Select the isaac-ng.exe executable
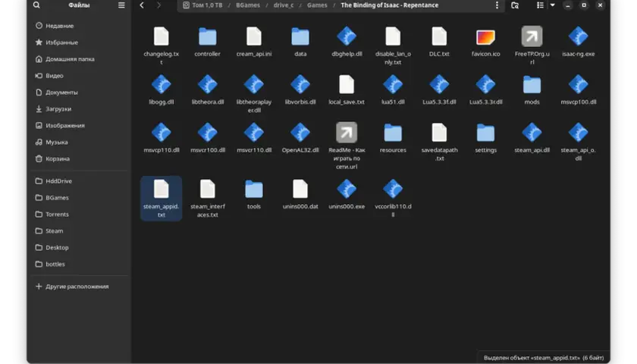This screenshot has height=364, width=637. point(578,42)
